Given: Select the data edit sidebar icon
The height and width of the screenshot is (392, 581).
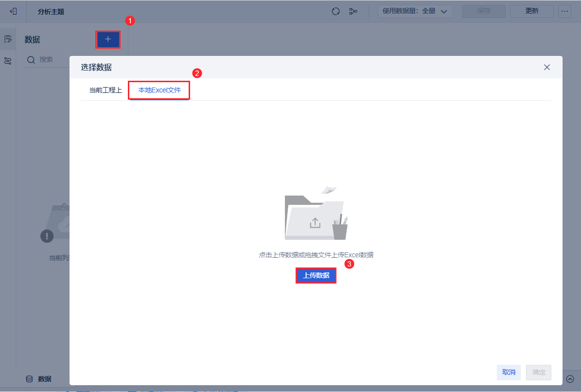Looking at the screenshot, I should pos(8,39).
